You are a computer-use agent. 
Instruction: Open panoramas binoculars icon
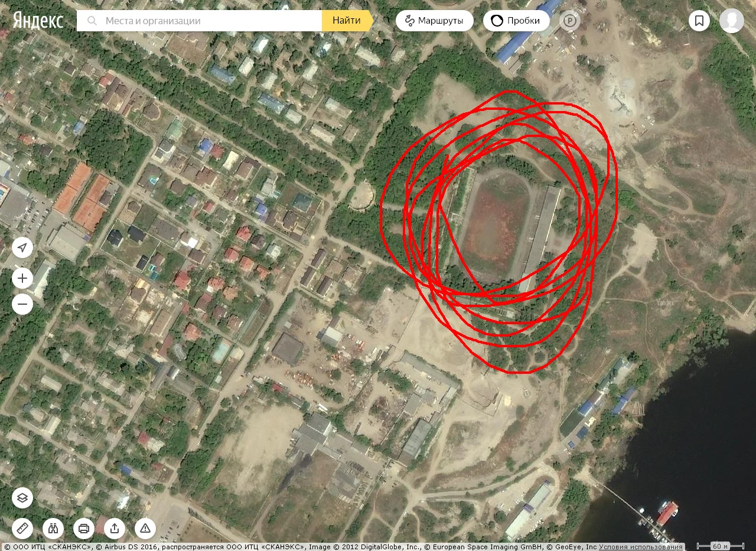coord(53,528)
